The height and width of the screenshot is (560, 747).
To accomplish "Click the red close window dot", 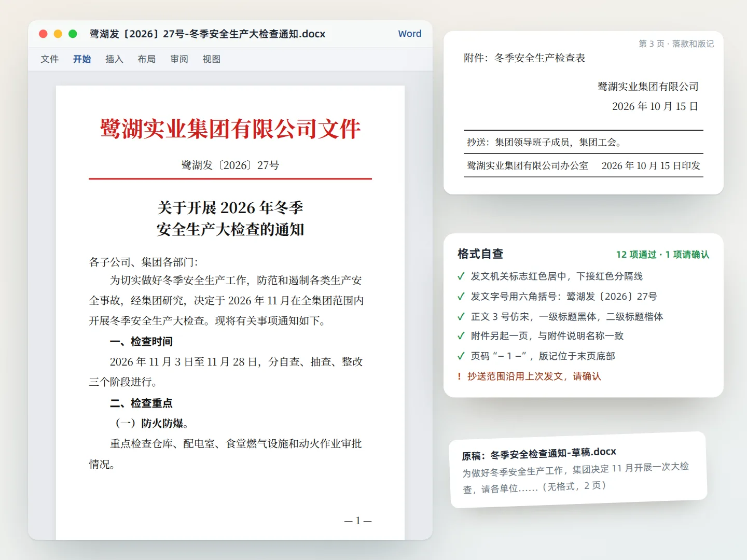I will (x=44, y=34).
